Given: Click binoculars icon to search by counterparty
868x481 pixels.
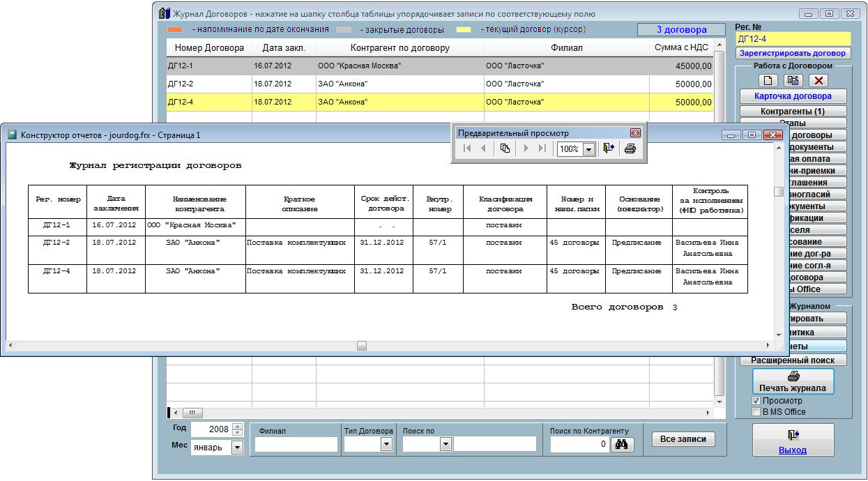Looking at the screenshot, I should coord(622,444).
